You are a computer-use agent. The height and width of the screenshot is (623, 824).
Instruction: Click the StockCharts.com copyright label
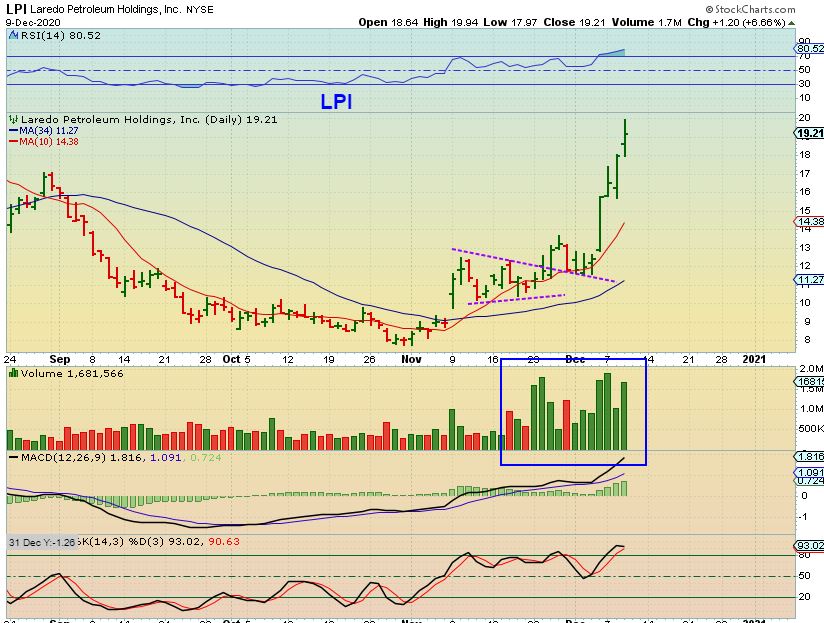(x=750, y=9)
